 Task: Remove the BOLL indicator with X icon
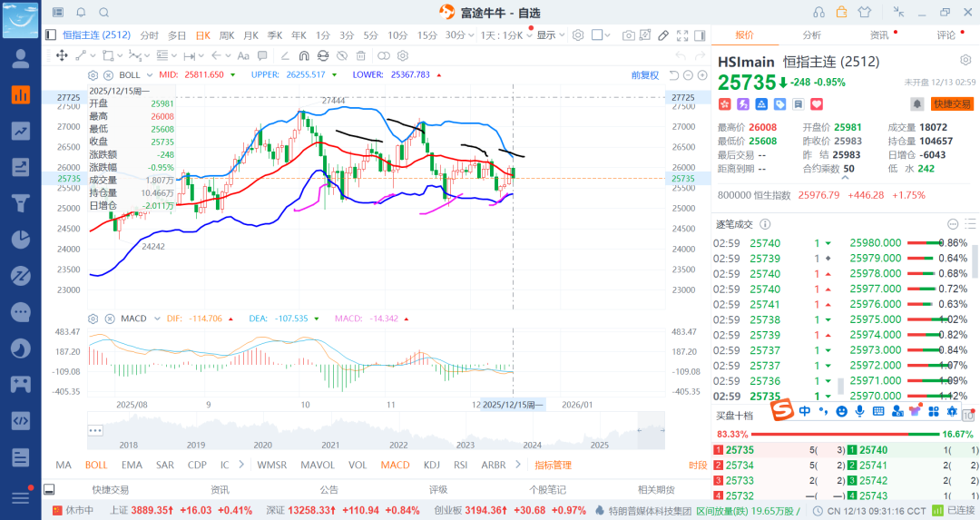click(108, 75)
